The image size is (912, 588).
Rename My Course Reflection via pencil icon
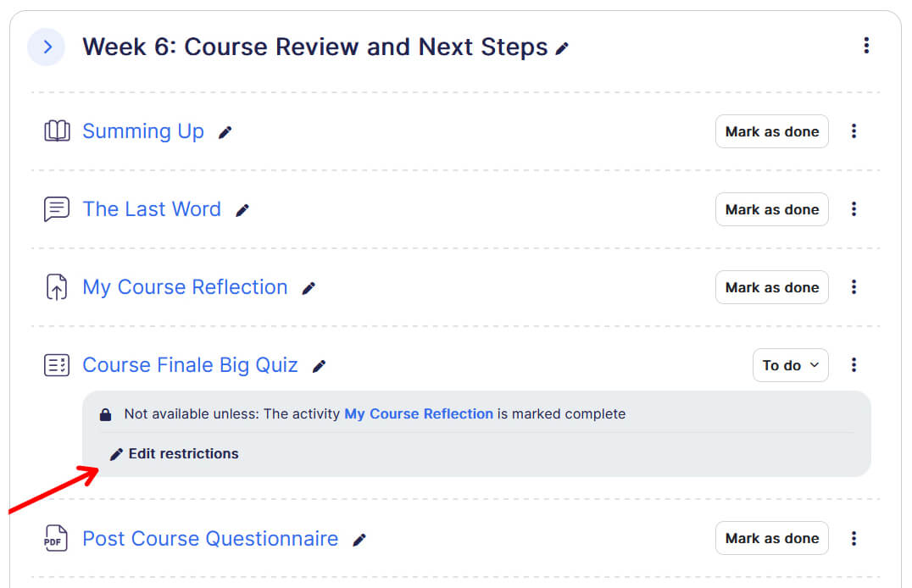coord(309,288)
